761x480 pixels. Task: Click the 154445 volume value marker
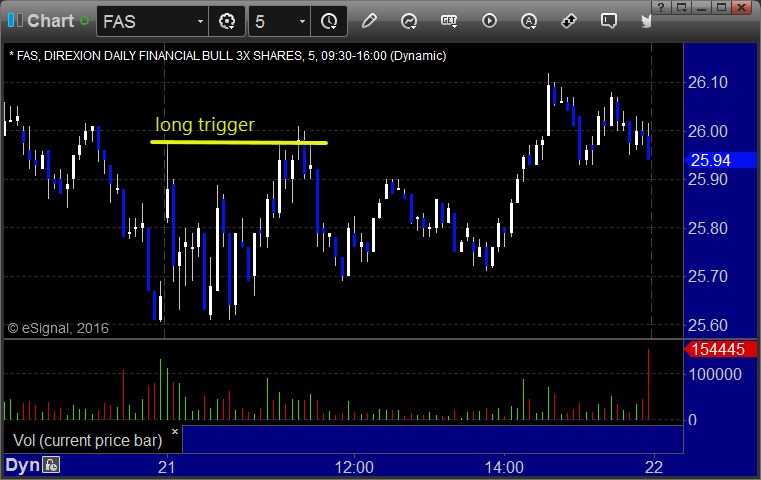[720, 349]
